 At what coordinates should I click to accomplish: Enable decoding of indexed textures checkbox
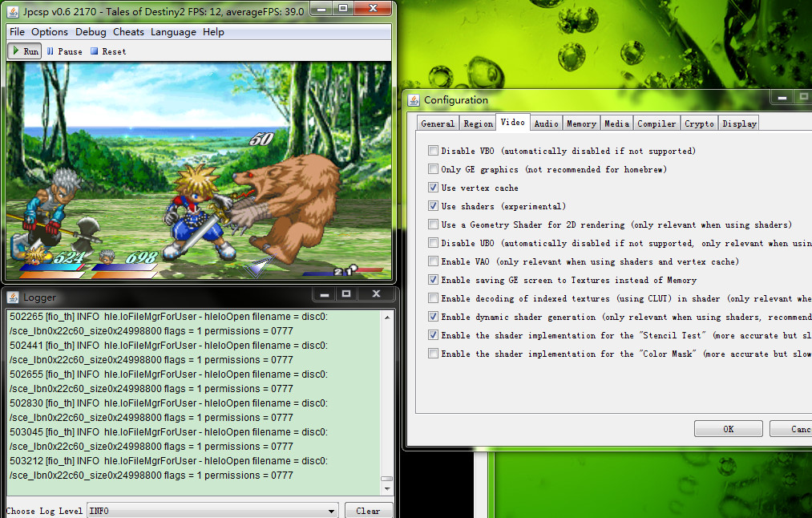point(433,297)
